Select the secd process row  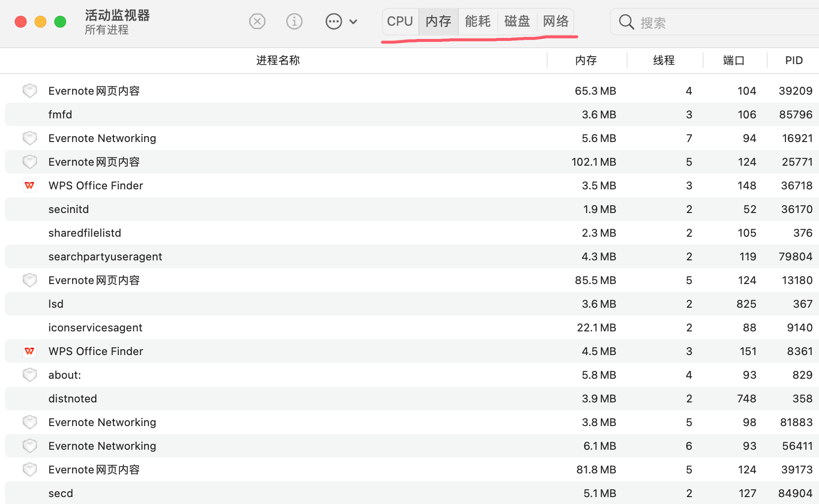(x=412, y=493)
